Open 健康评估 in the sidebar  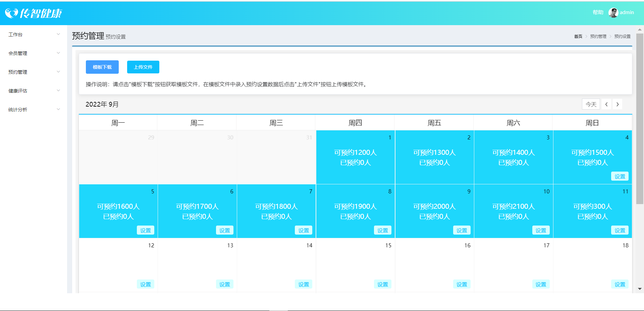18,91
